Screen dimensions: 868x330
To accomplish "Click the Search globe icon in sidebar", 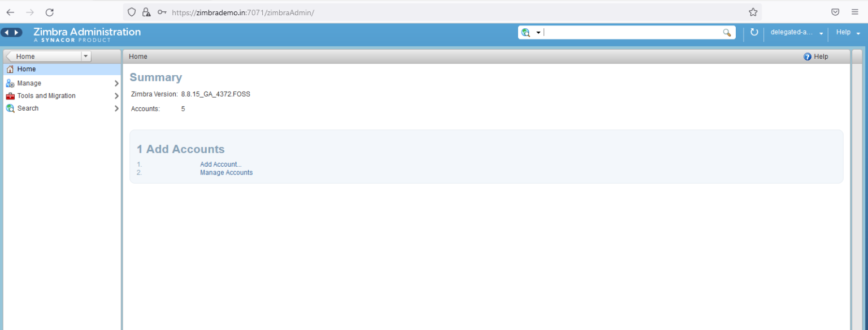I will [10, 108].
